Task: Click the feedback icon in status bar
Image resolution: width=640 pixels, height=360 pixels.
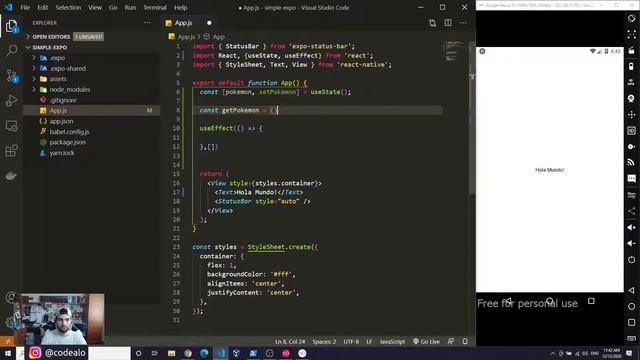Action: [451, 342]
